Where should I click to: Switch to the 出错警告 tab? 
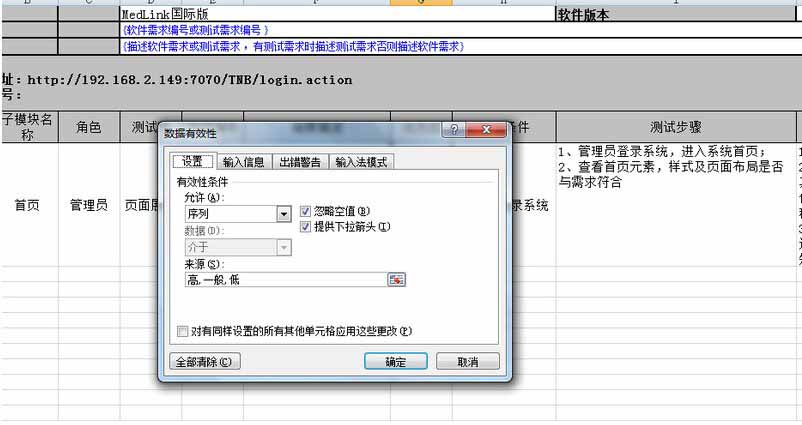300,162
